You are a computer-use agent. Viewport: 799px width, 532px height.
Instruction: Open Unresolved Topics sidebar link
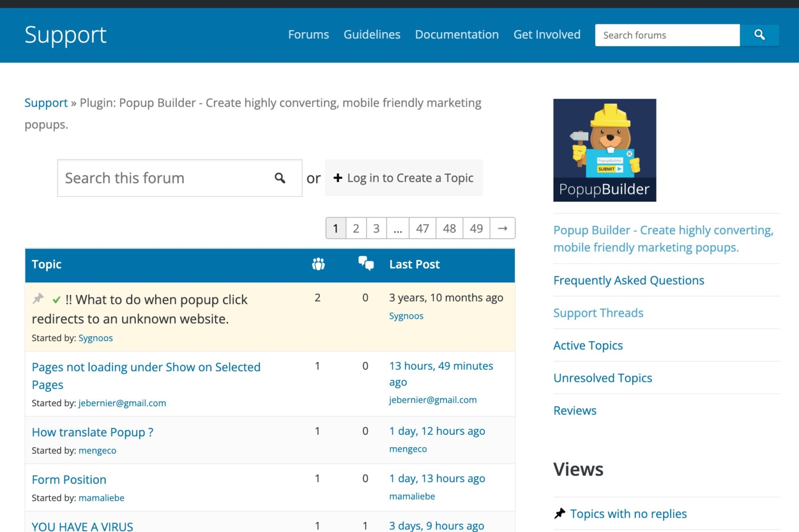point(602,378)
